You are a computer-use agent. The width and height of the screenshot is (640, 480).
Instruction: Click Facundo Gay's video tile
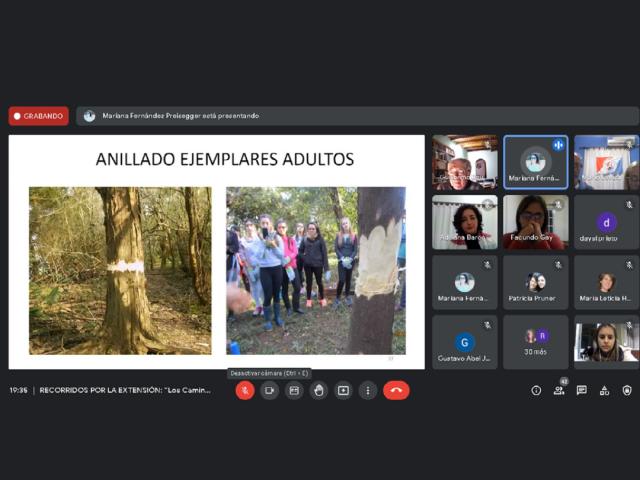point(535,222)
